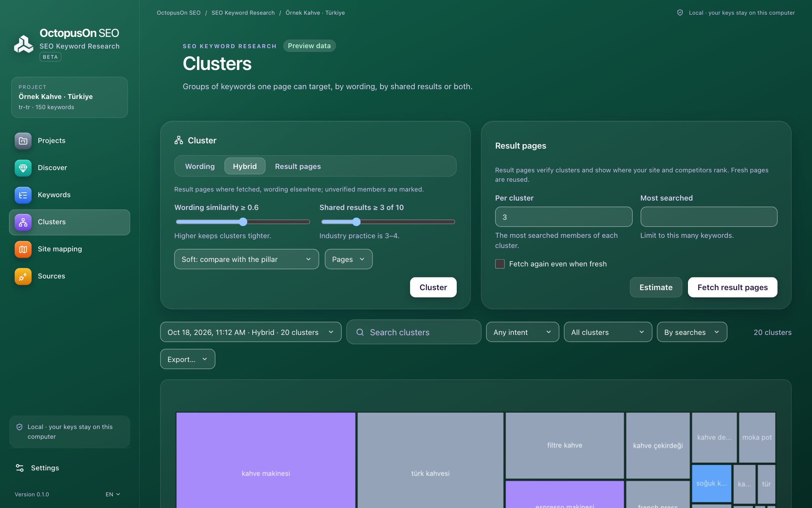Open the Soft: compare with the pillar dropdown
812x508 pixels.
point(247,259)
